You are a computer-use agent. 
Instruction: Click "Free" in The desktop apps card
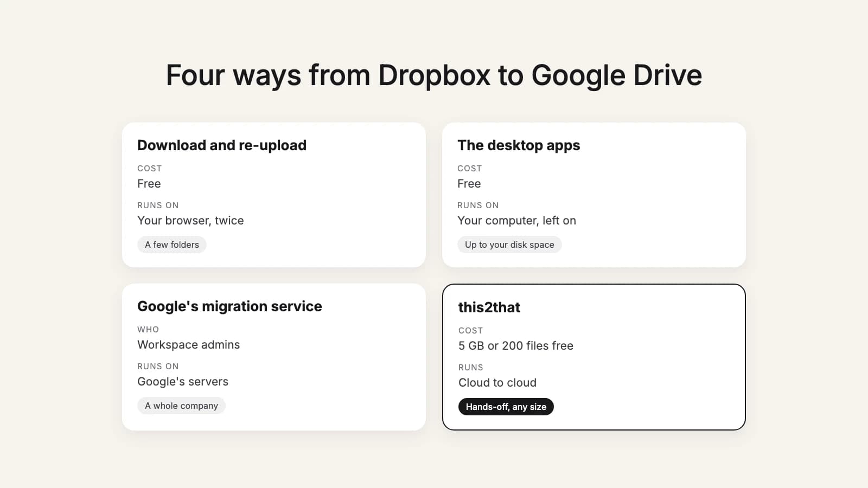point(469,184)
